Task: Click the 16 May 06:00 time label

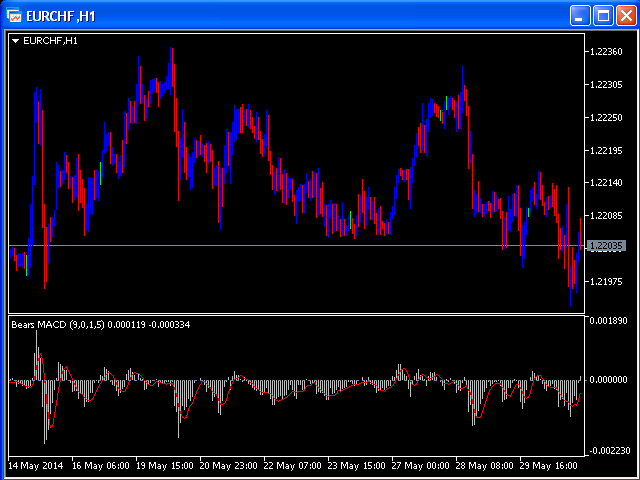Action: pos(100,466)
